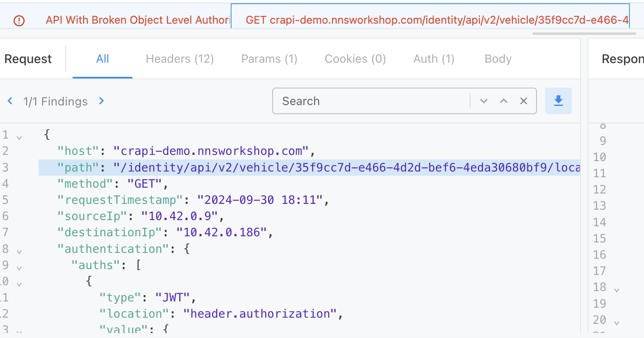This screenshot has width=644, height=338.
Task: Click the "GET" method value
Action: (144, 184)
